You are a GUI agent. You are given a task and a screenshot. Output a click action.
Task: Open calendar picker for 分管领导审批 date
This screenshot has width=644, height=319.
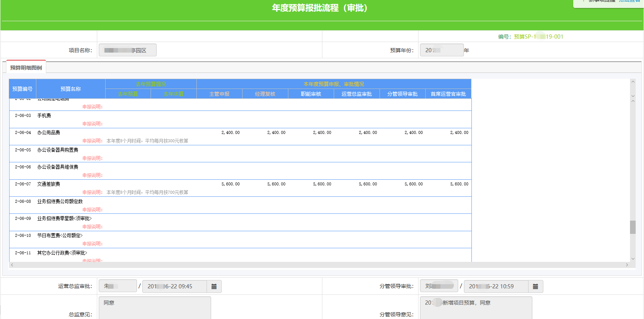click(535, 286)
